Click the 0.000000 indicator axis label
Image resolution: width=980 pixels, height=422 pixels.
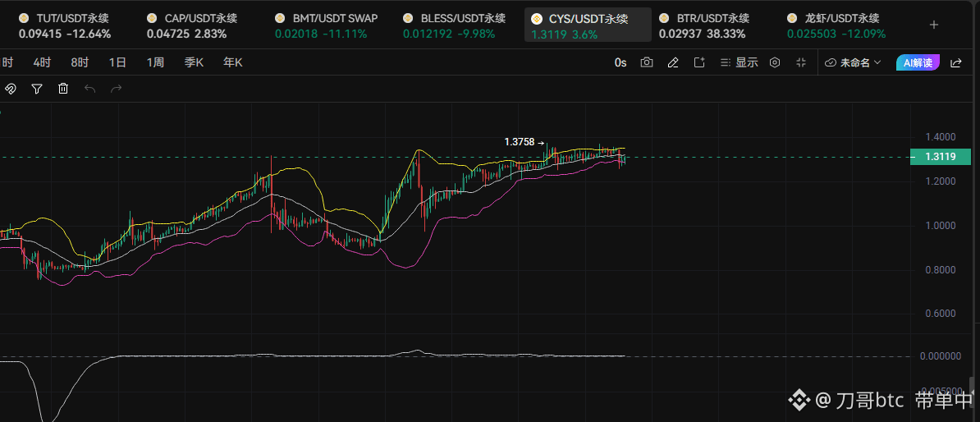pos(941,356)
